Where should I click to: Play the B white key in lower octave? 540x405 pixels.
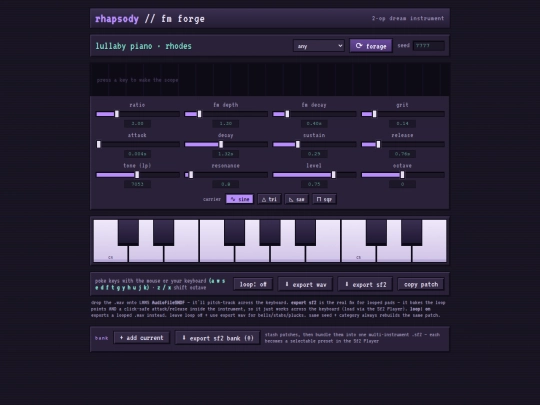(x=323, y=254)
